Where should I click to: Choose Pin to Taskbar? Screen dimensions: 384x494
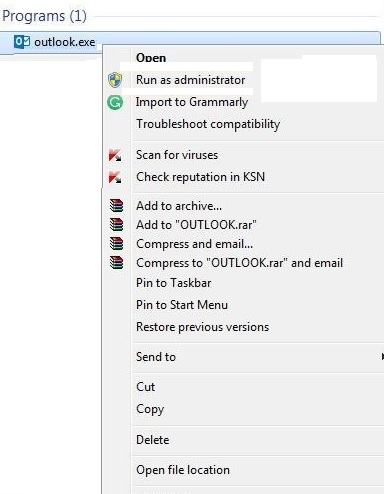coord(173,283)
